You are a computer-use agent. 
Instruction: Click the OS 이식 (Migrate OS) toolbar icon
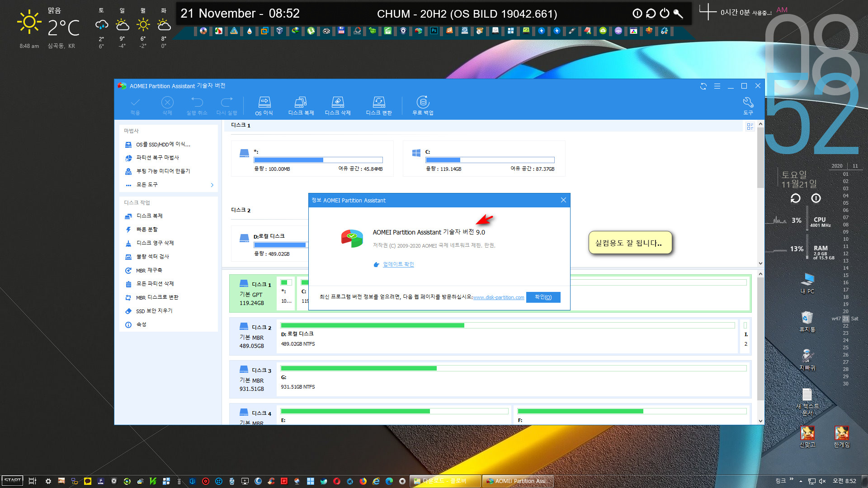264,106
